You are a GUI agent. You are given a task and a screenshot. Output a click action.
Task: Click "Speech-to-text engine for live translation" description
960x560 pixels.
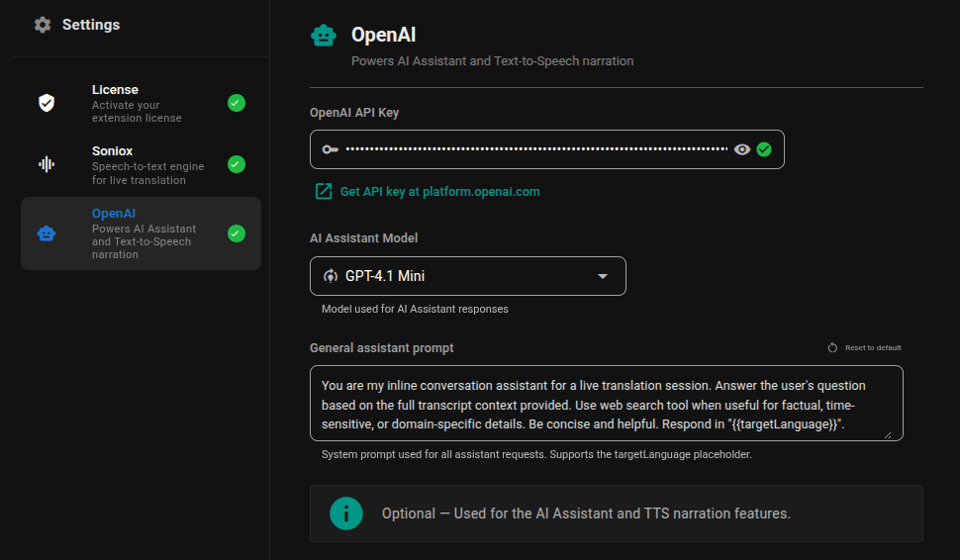(147, 173)
